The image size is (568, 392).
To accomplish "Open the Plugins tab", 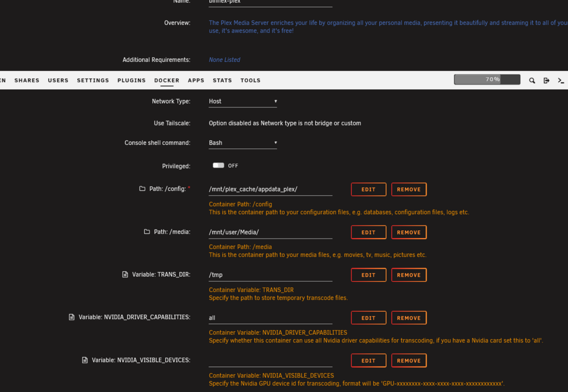I will 132,81.
